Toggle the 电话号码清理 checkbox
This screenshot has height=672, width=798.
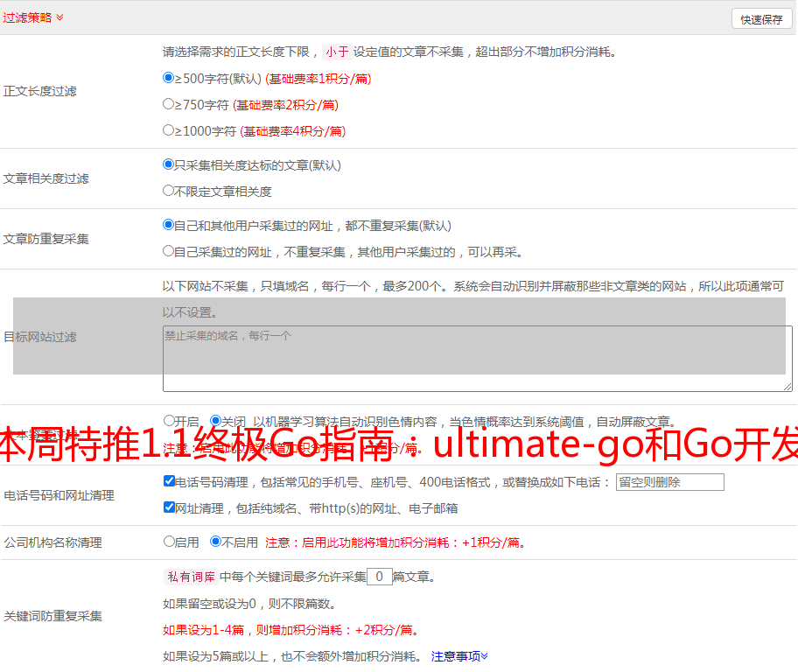pyautogui.click(x=169, y=481)
